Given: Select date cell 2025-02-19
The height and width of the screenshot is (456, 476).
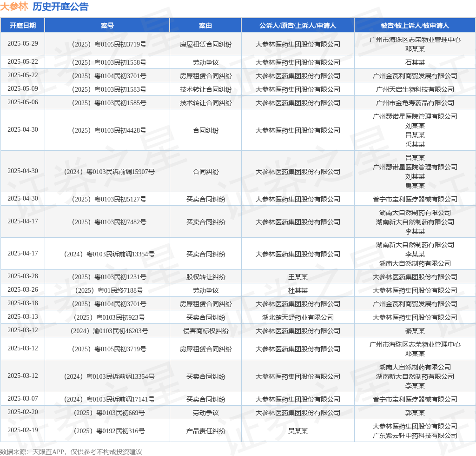Looking at the screenshot, I should pyautogui.click(x=23, y=430).
